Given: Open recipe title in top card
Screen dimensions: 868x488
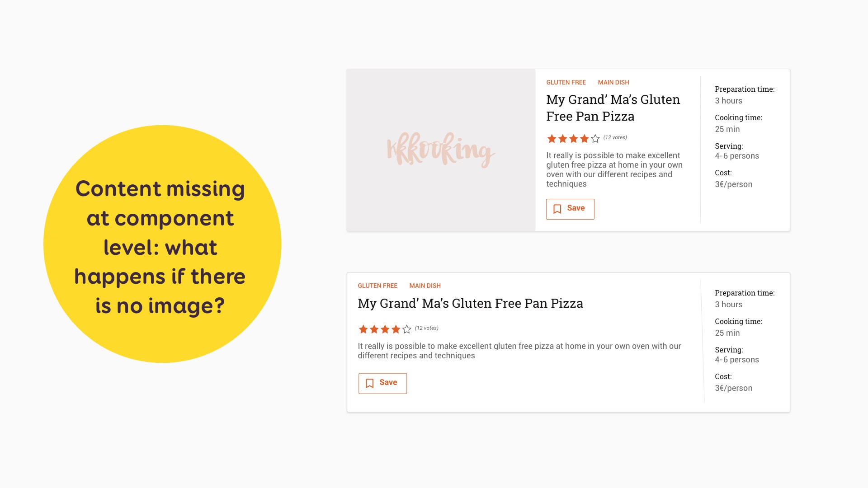Looking at the screenshot, I should click(x=613, y=108).
